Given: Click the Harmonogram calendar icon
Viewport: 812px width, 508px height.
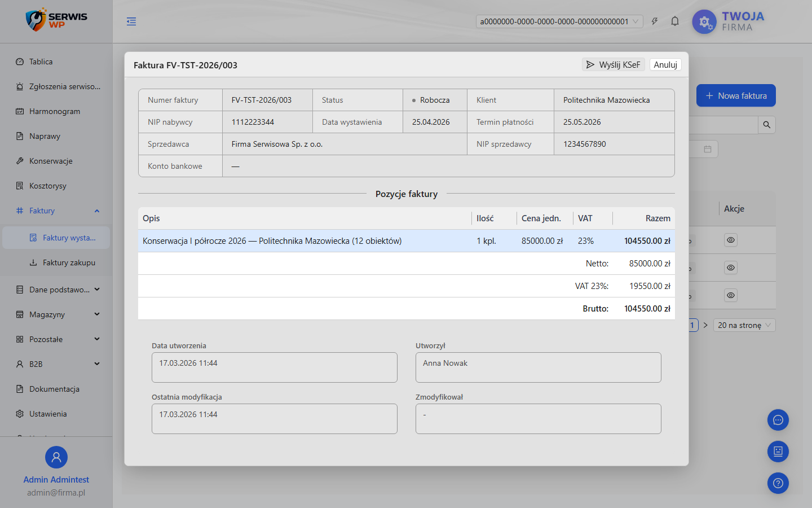Looking at the screenshot, I should click(x=20, y=111).
